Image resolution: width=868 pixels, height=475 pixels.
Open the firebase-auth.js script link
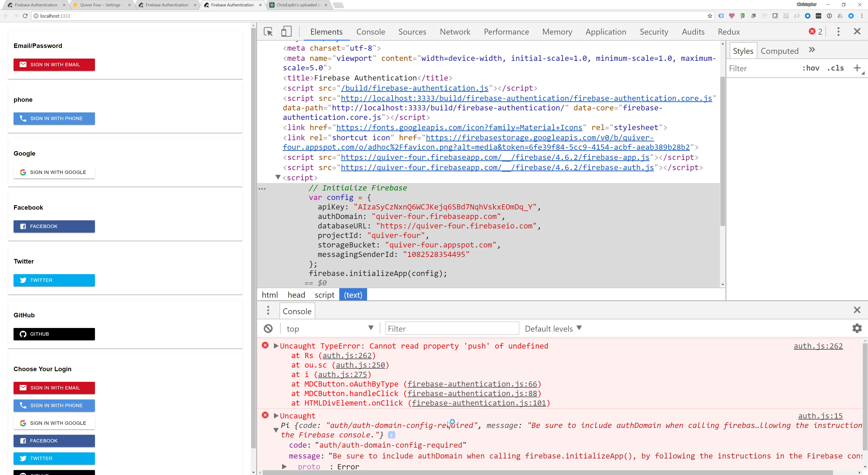(x=497, y=168)
